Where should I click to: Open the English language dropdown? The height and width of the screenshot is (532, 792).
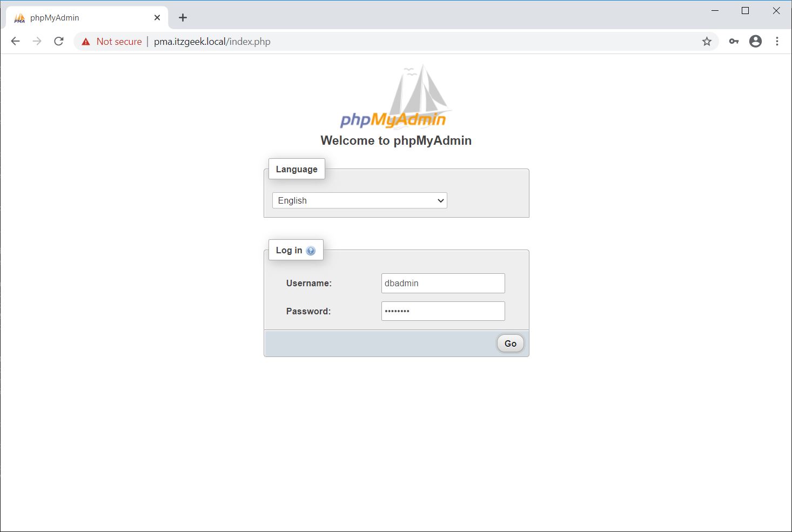coord(360,200)
